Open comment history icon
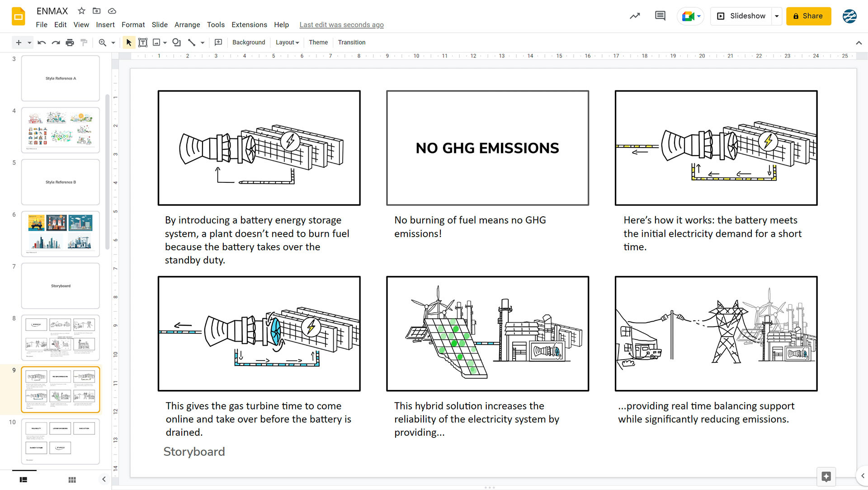Image resolution: width=868 pixels, height=490 pixels. point(660,16)
